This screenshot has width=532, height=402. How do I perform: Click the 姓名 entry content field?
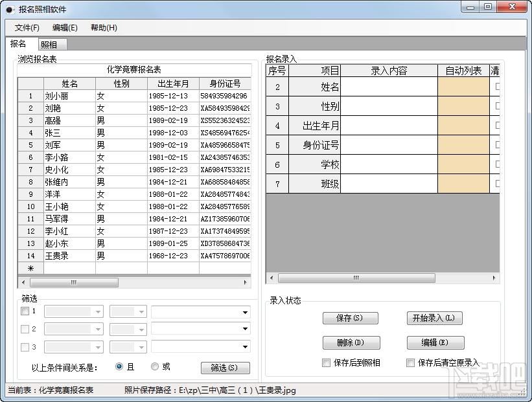[389, 87]
